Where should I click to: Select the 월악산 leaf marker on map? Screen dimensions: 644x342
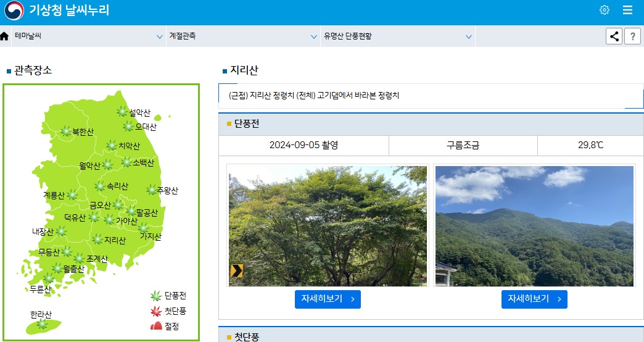click(x=107, y=165)
